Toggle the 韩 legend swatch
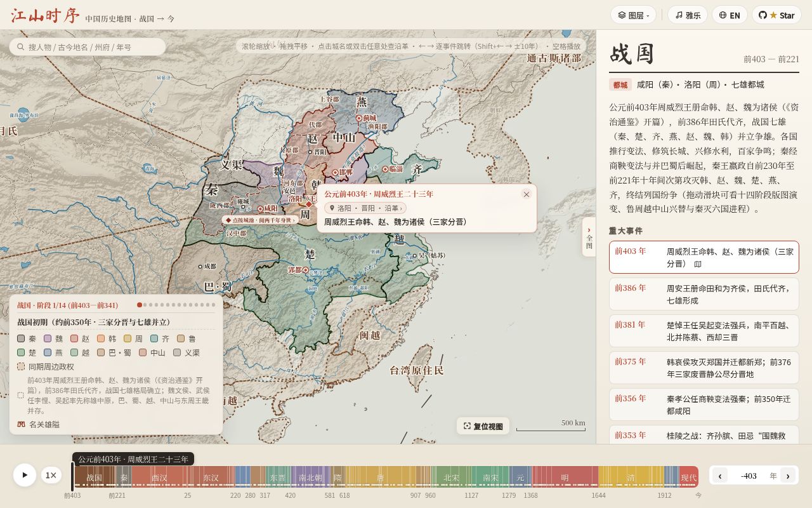 point(101,339)
